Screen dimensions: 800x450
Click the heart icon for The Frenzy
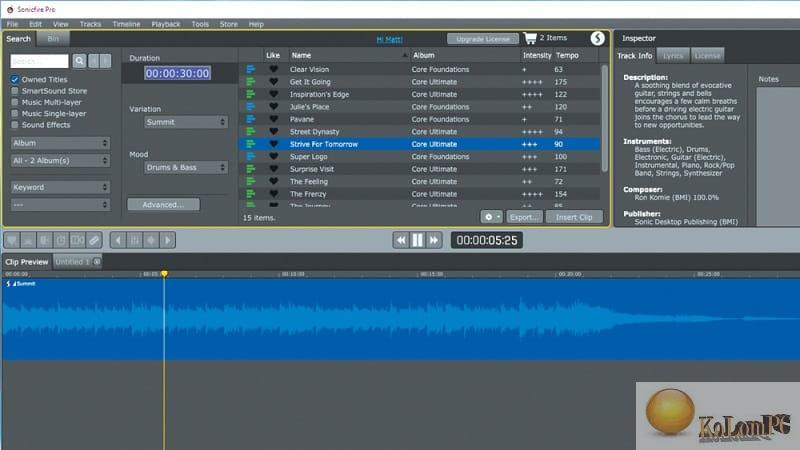click(274, 194)
